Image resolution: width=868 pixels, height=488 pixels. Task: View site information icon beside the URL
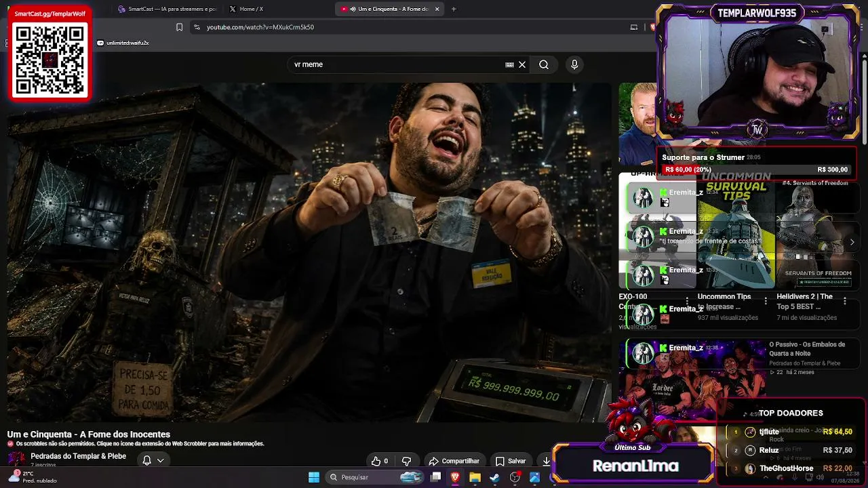click(x=197, y=27)
